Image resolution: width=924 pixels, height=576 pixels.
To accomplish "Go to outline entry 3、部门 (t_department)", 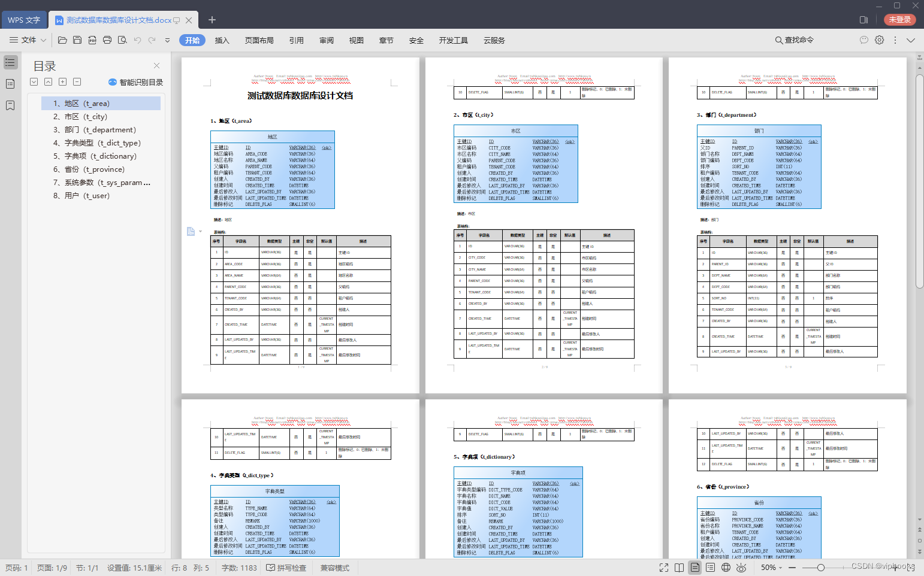I will tap(101, 130).
